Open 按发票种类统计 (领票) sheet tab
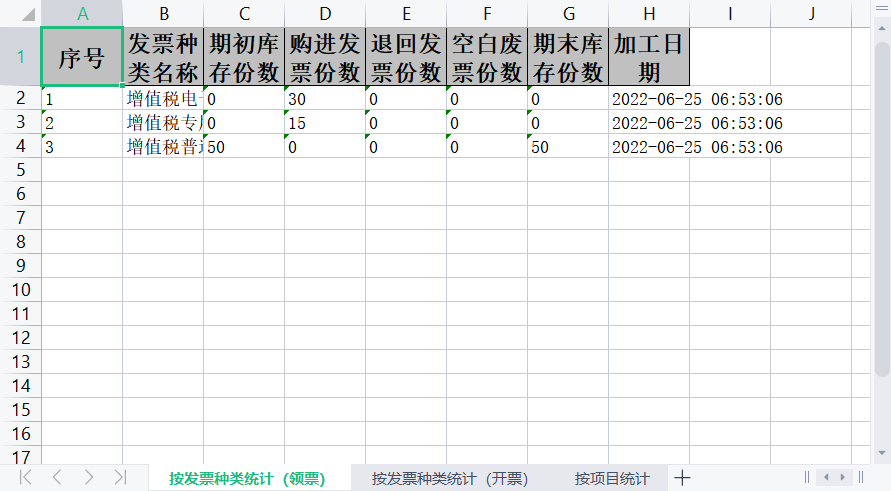 247,478
